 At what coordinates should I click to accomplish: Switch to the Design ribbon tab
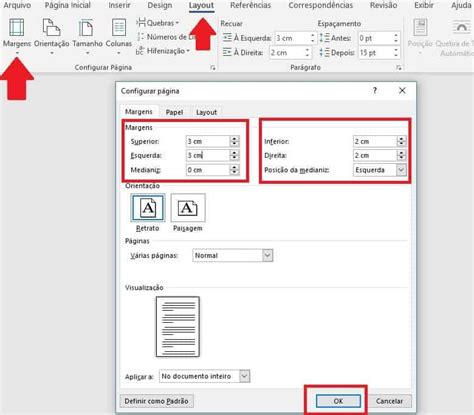coord(160,5)
